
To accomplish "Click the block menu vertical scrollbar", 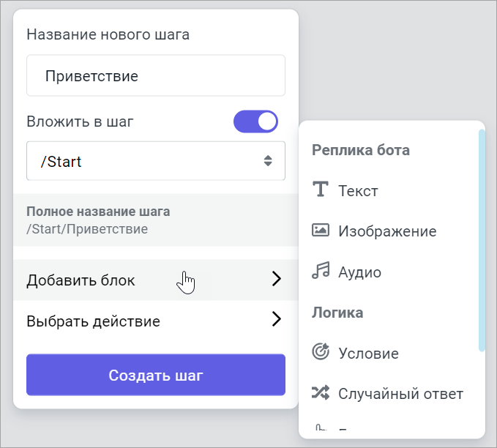I will [x=481, y=240].
